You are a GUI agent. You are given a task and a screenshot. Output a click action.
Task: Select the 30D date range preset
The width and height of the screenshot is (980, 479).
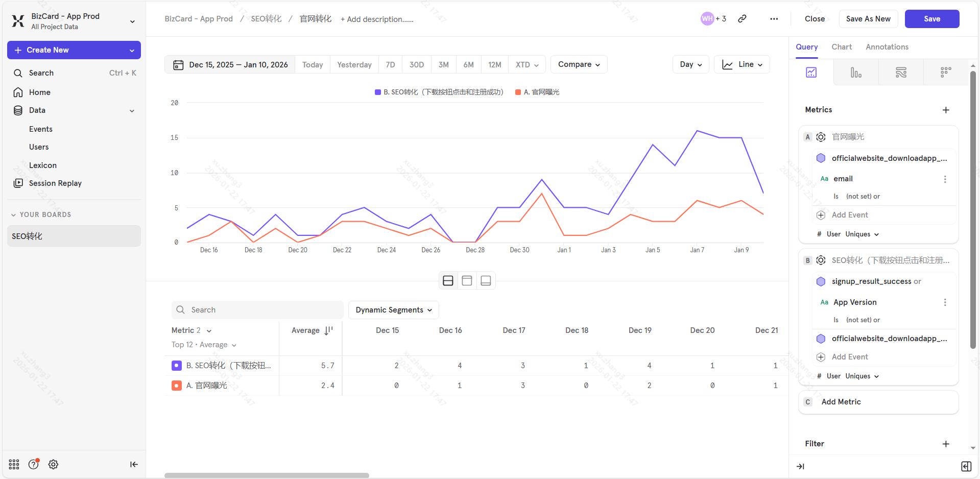(x=416, y=65)
